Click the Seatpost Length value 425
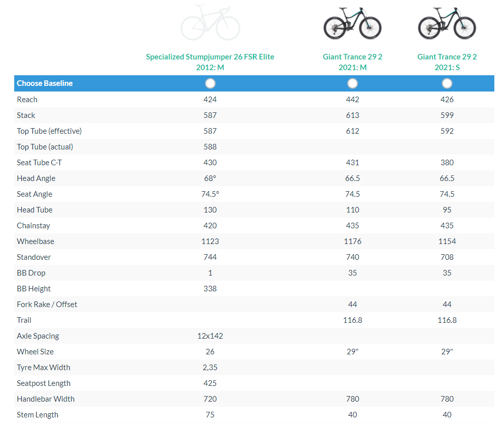Screen dimensions: 504x423 (210, 383)
